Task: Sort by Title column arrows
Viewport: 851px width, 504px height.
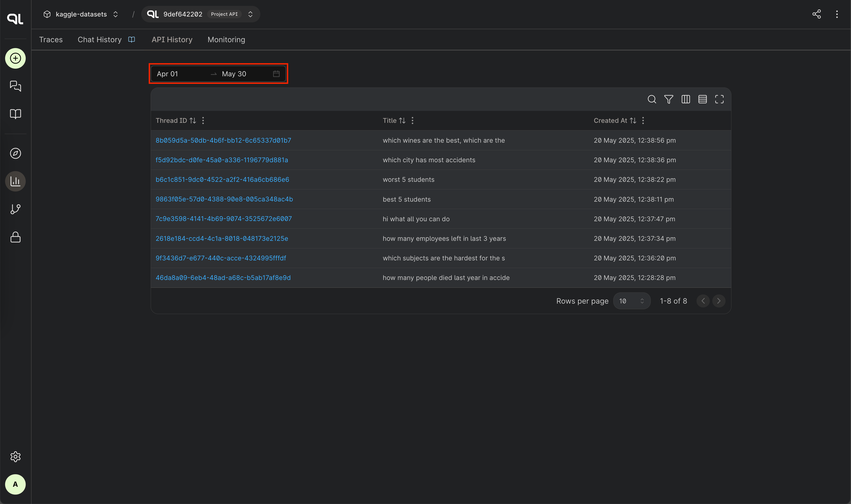Action: coord(402,121)
